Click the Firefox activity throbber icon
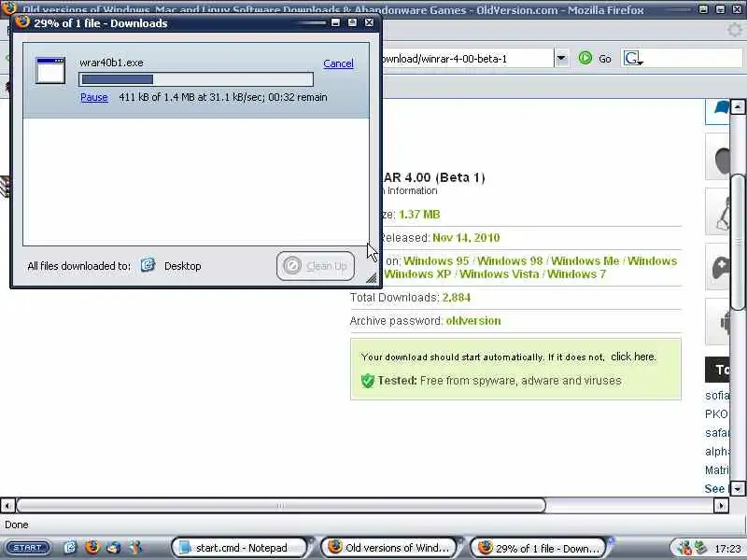The width and height of the screenshot is (747, 560). coord(734,30)
